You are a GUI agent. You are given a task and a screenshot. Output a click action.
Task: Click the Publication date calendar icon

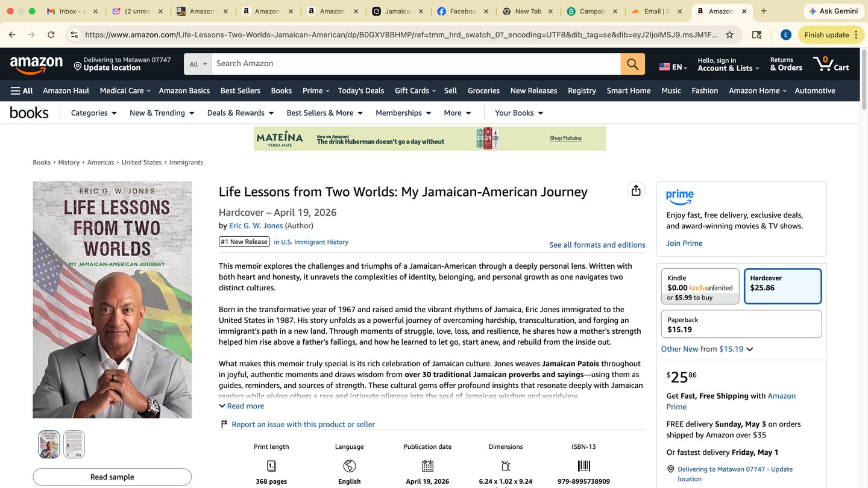point(427,466)
